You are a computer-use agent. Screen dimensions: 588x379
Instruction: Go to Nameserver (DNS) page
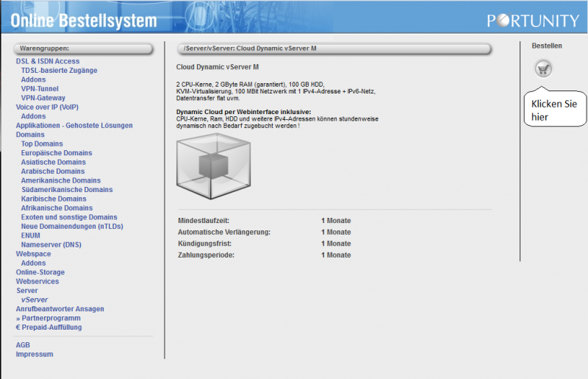click(51, 244)
